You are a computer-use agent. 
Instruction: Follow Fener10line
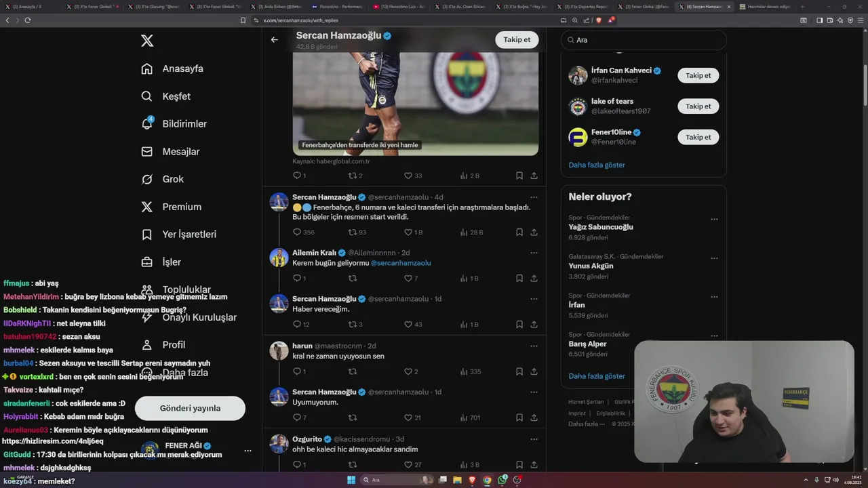click(698, 137)
